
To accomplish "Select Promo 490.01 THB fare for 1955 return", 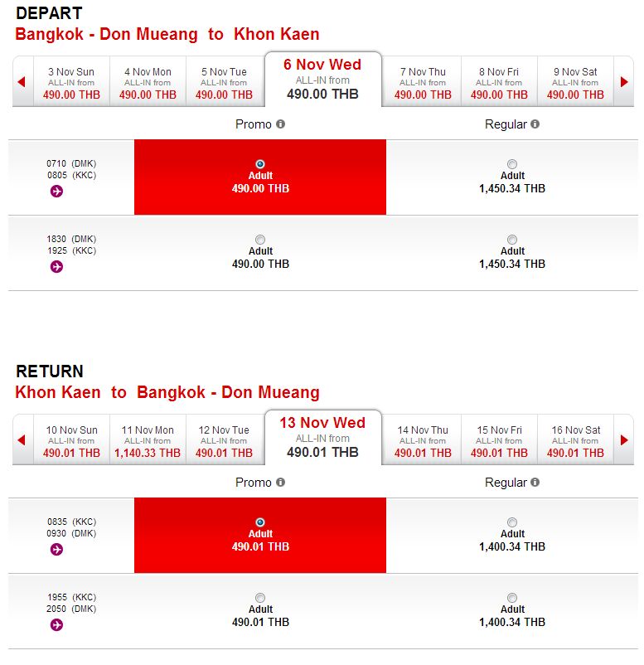I will click(x=260, y=598).
